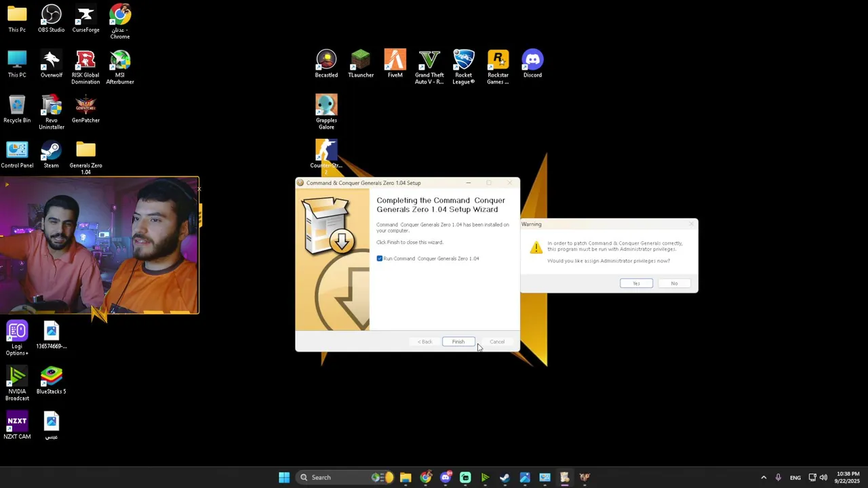Image resolution: width=868 pixels, height=488 pixels.
Task: Open Rocket League desktop icon
Action: (464, 67)
